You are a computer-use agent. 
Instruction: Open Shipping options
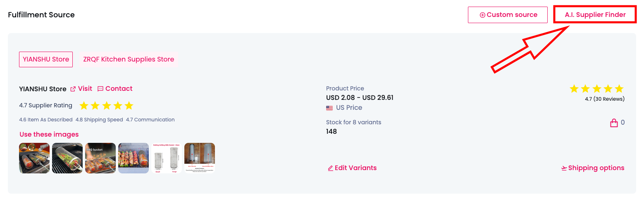pos(596,168)
